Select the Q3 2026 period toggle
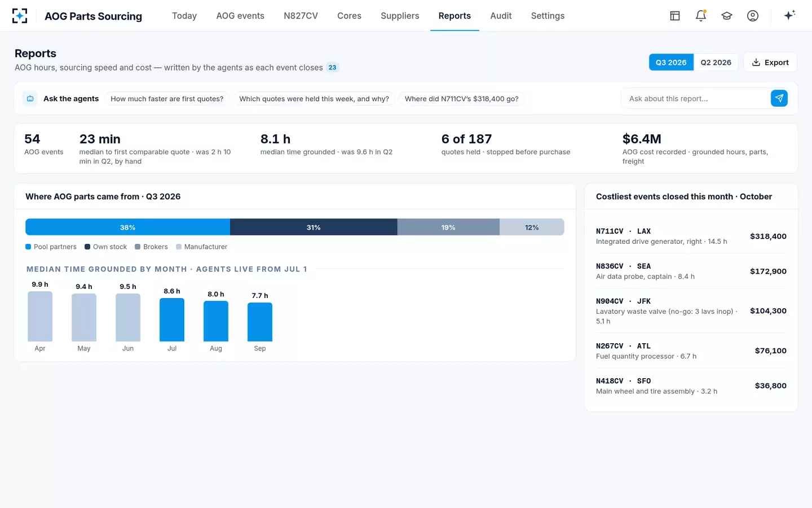The width and height of the screenshot is (812, 508). coord(671,63)
